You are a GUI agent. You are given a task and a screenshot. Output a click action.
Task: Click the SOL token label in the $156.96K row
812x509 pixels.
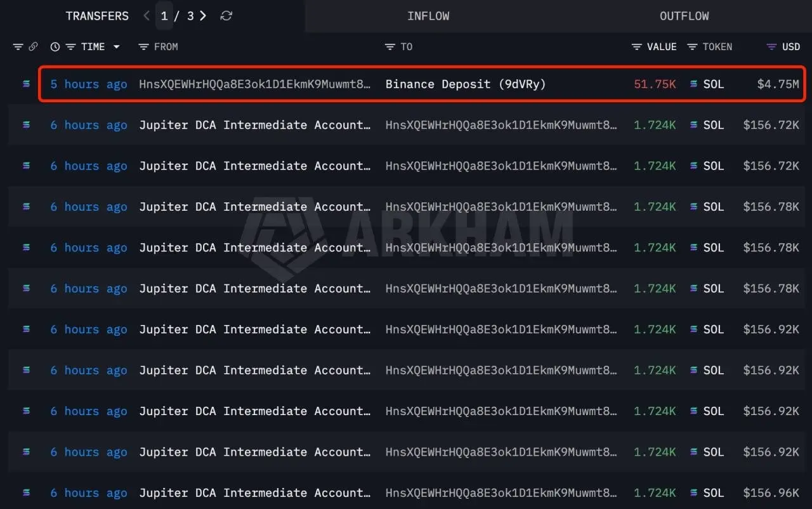pos(714,492)
